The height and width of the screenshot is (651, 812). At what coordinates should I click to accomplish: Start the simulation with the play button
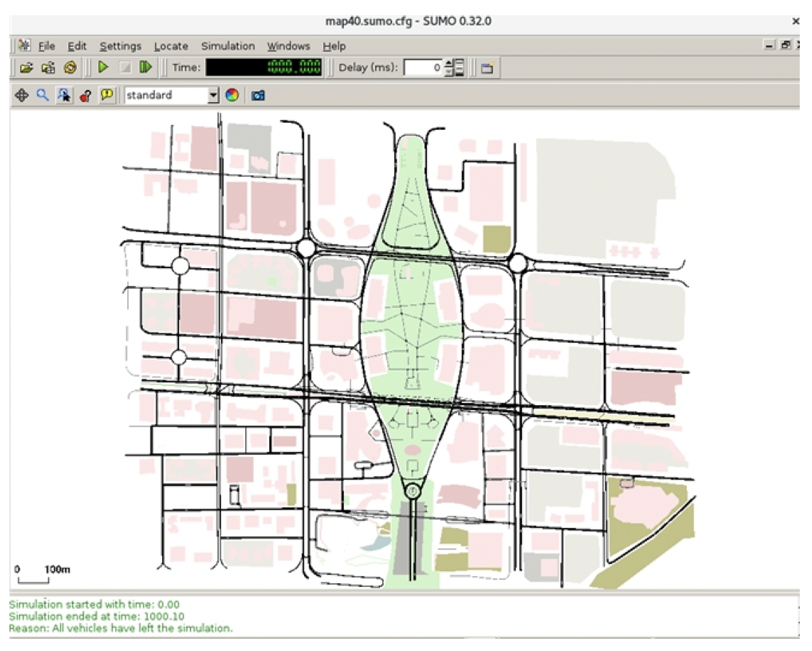coord(103,67)
